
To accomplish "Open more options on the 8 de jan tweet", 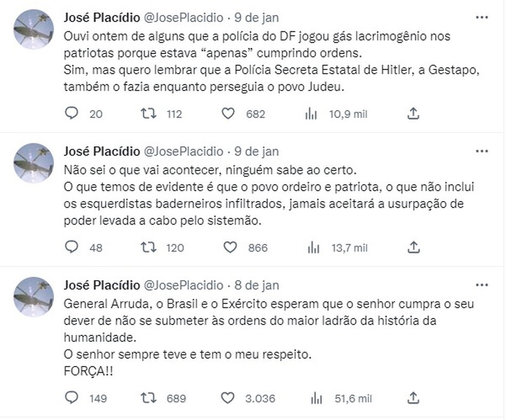I will tap(482, 285).
